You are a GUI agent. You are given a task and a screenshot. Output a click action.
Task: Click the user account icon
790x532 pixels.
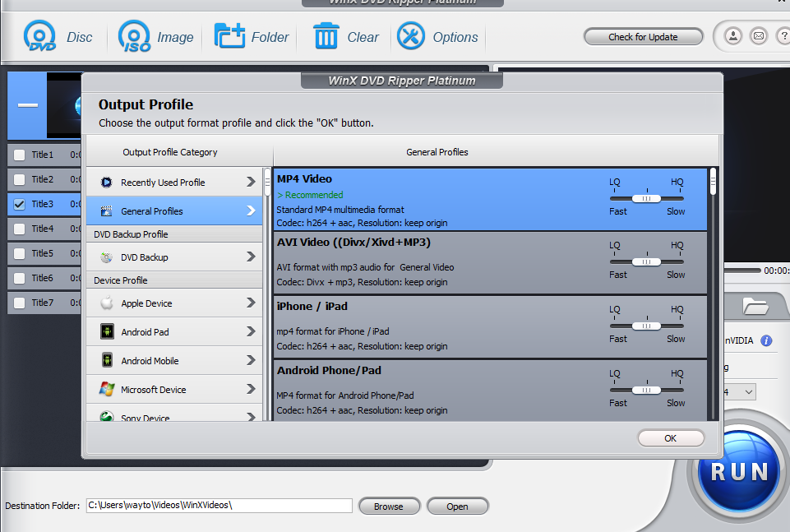733,36
